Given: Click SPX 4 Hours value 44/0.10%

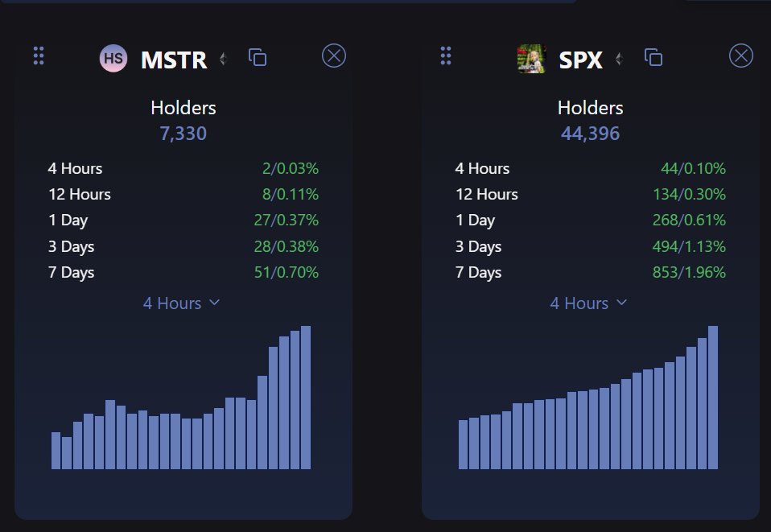Looking at the screenshot, I should [x=693, y=169].
